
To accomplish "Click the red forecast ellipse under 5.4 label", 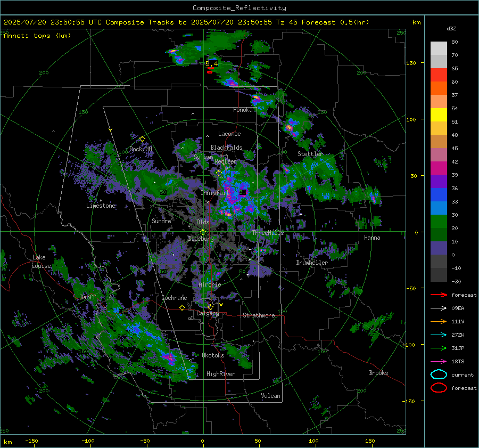I will tap(210, 72).
